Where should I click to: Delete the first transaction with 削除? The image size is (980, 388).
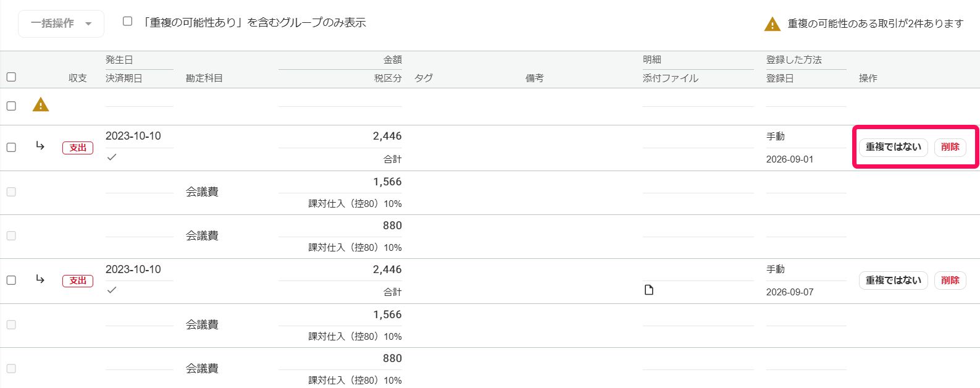coord(950,147)
